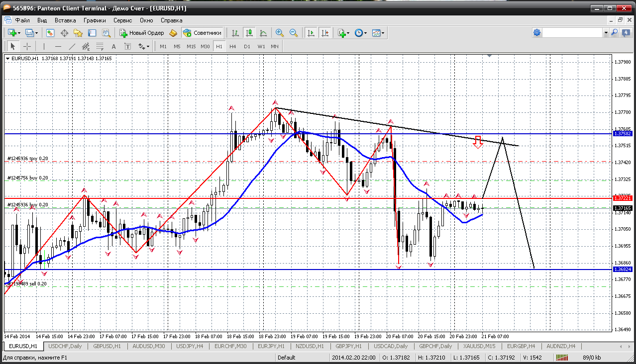Screen dimensions: 636x364
Task: Click the connection status bars icon
Action: (562, 358)
